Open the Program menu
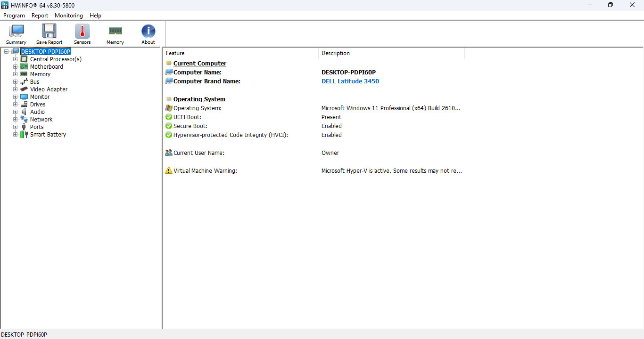This screenshot has height=339, width=644. click(14, 16)
